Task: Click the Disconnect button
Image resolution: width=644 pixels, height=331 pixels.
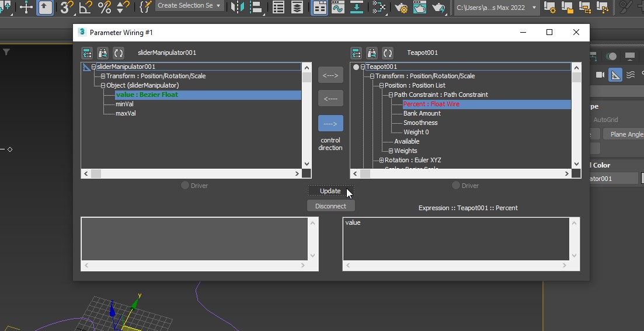Action: tap(330, 206)
